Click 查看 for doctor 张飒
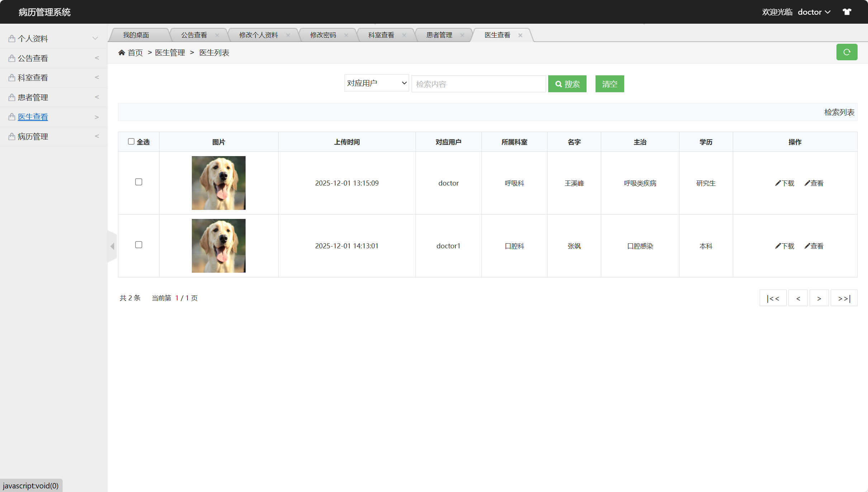The image size is (868, 492). pos(814,246)
